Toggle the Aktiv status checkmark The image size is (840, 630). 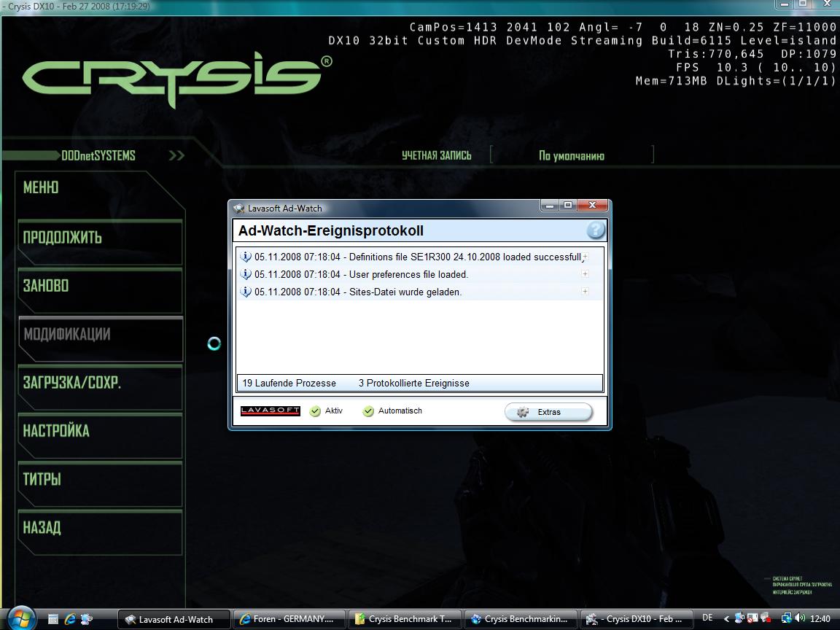[x=315, y=411]
